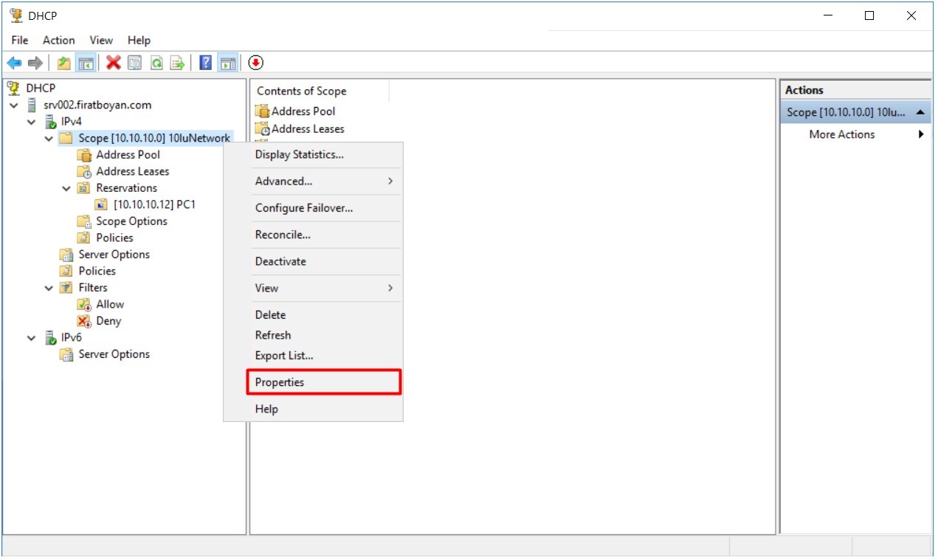The width and height of the screenshot is (938, 560).
Task: Click the Scope Options icon in tree
Action: pyautogui.click(x=84, y=221)
